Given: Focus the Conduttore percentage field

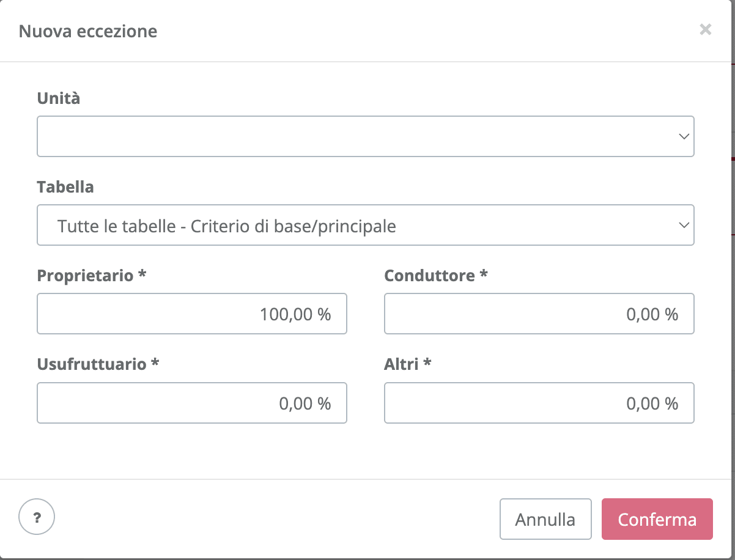Looking at the screenshot, I should (x=539, y=314).
